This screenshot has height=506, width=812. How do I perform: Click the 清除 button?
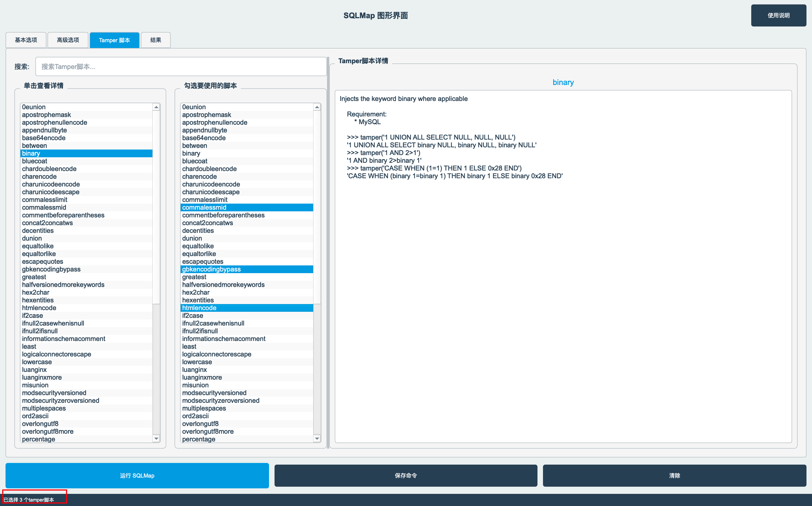click(674, 476)
